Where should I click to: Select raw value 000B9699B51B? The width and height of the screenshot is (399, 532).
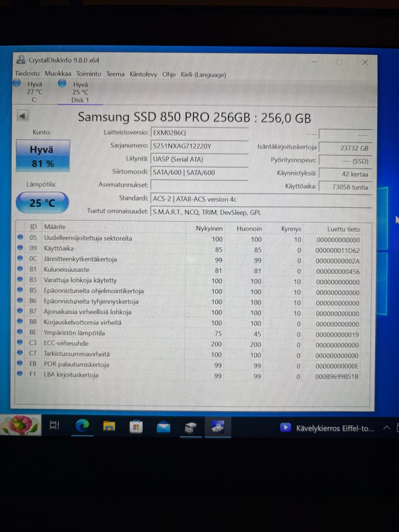337,377
